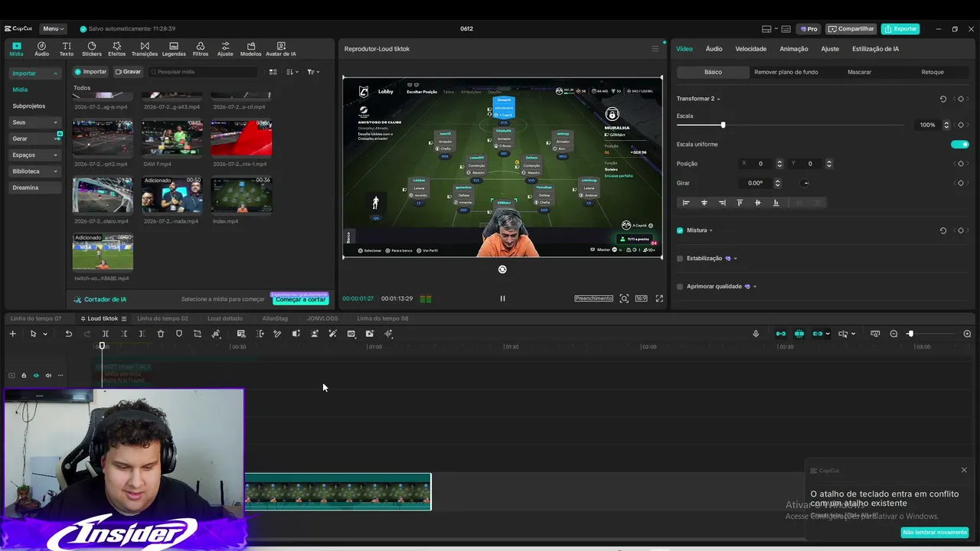Switch the media list view layout
Image resolution: width=980 pixels, height=551 pixels.
[x=273, y=72]
